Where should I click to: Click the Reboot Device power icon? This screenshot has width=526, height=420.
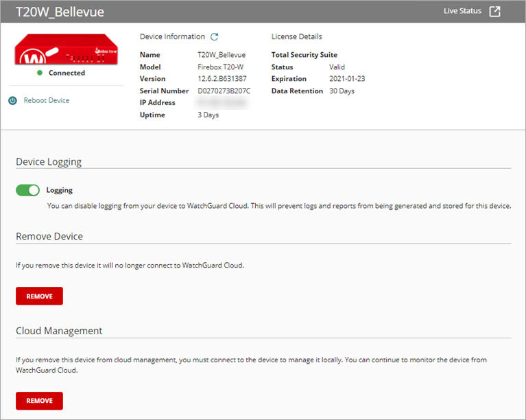click(12, 101)
